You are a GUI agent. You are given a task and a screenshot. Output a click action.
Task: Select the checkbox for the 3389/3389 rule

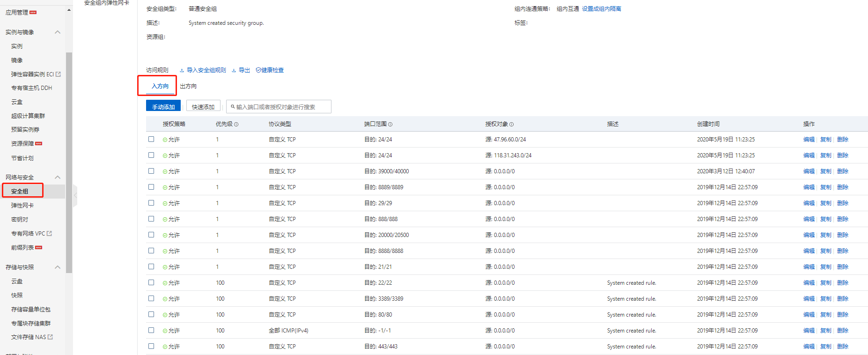point(151,298)
